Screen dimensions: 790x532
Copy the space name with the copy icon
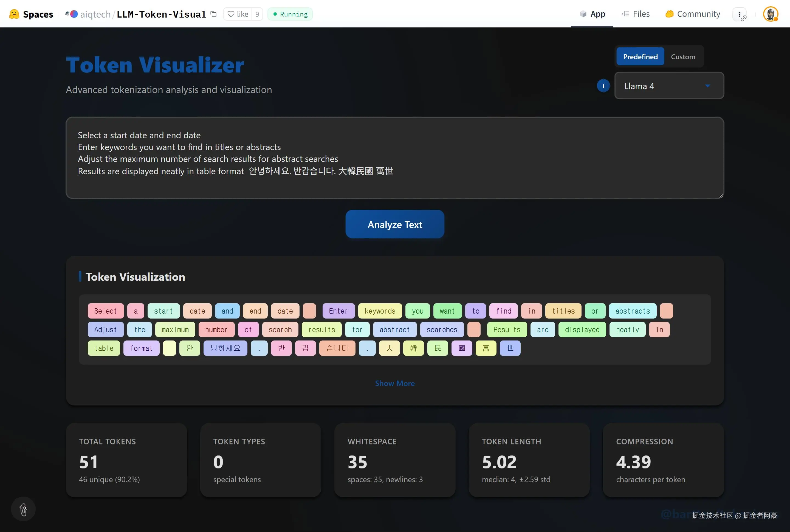tap(214, 14)
